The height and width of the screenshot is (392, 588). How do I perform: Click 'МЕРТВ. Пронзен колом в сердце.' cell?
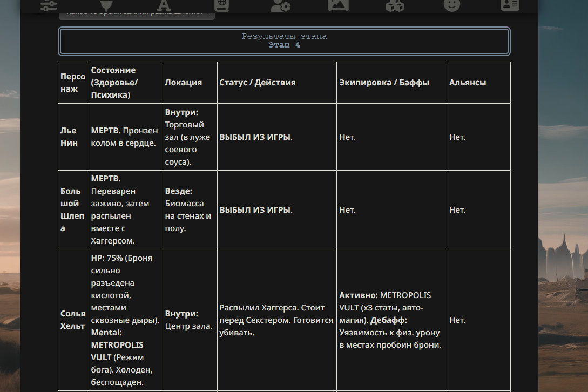coord(126,137)
